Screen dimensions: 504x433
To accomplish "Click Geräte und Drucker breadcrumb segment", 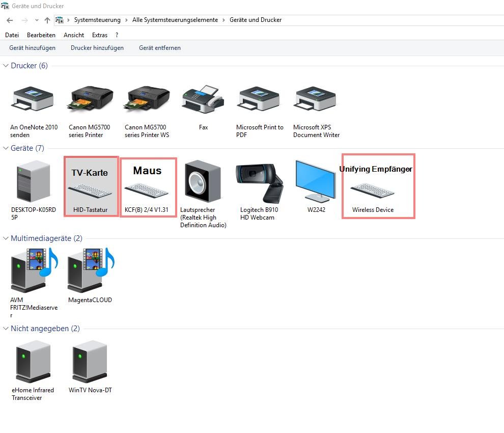I will pos(256,20).
